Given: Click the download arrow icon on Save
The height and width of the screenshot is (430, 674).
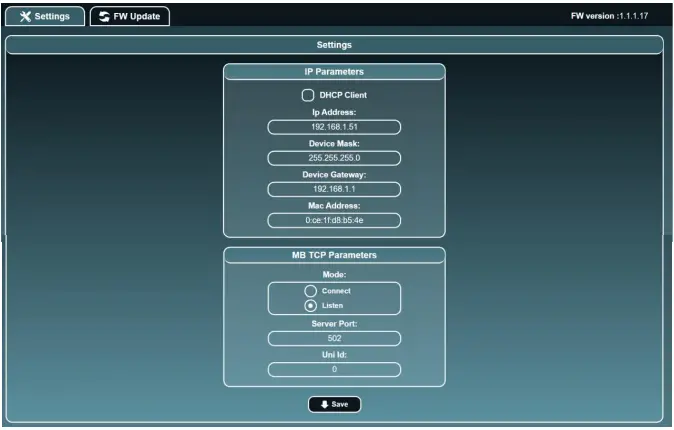Looking at the screenshot, I should click(x=323, y=405).
